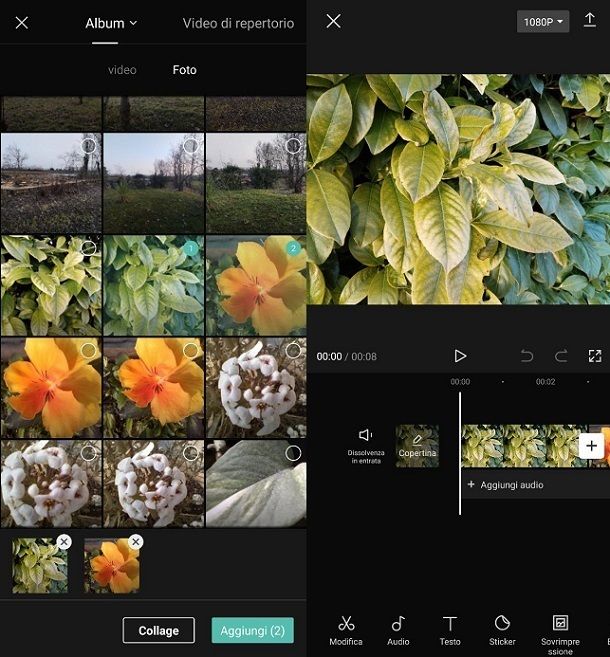Deselect the orange flower photo marked 2
The image size is (610, 657).
[293, 248]
